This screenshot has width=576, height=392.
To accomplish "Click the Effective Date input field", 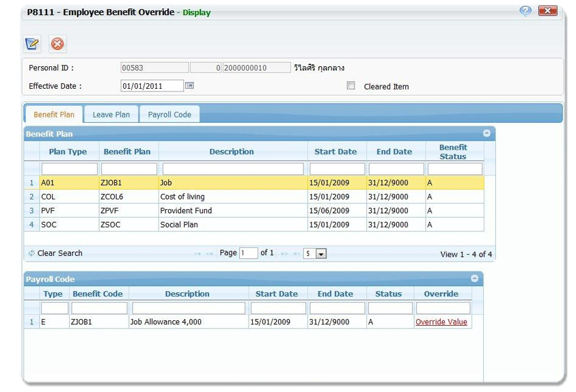I will (x=152, y=86).
